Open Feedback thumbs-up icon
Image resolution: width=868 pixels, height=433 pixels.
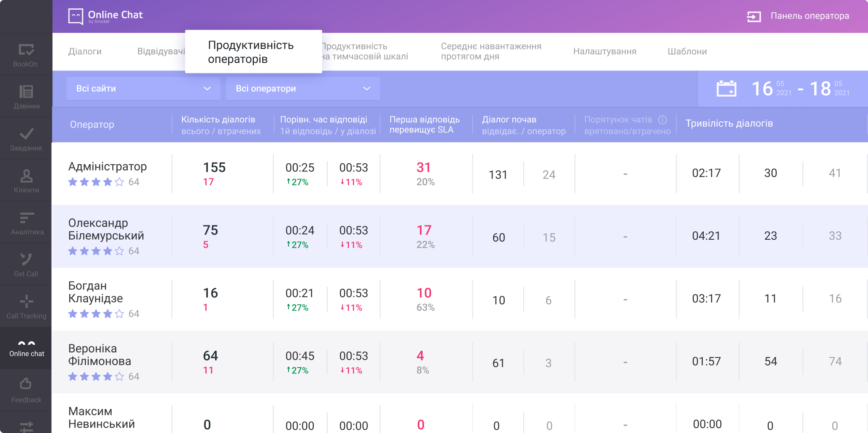point(26,384)
